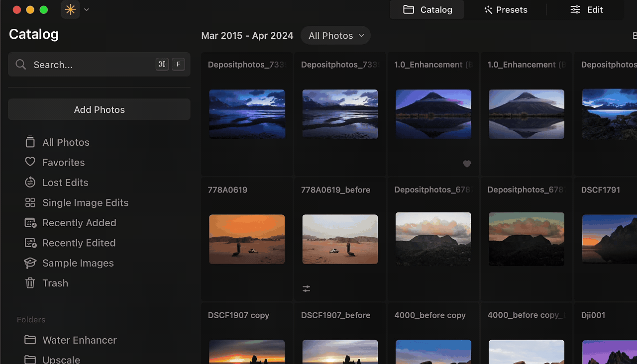The height and width of the screenshot is (364, 637).
Task: Select the DSCF1791 thumbnail
Action: 610,239
